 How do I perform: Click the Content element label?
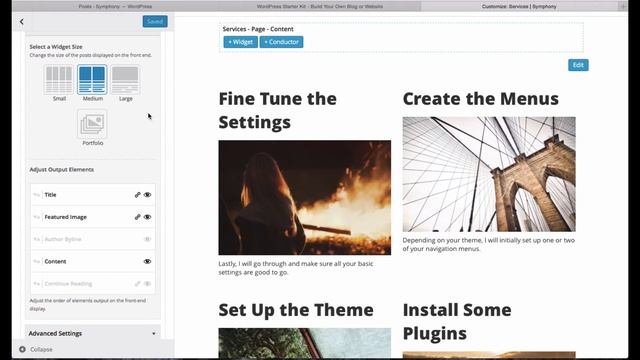point(55,261)
